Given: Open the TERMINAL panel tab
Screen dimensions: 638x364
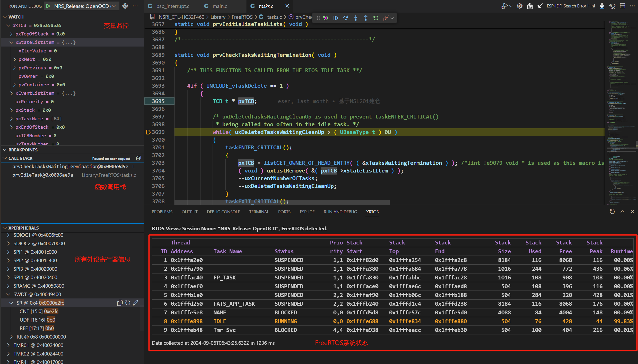Looking at the screenshot, I should pos(259,212).
